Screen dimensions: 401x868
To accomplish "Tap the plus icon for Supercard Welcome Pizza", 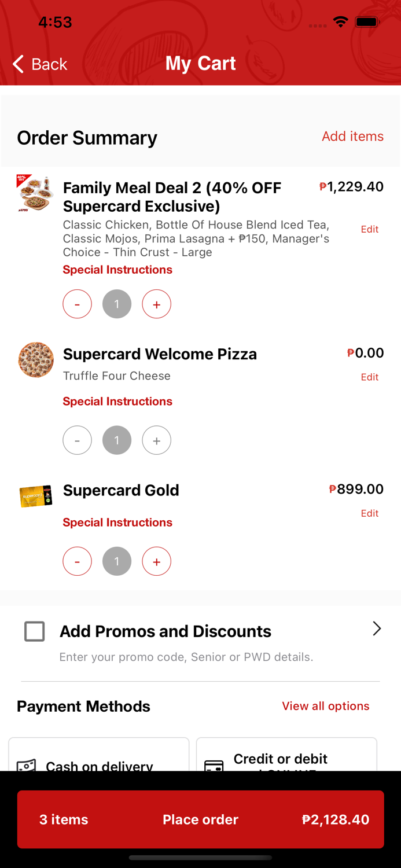I will (156, 440).
